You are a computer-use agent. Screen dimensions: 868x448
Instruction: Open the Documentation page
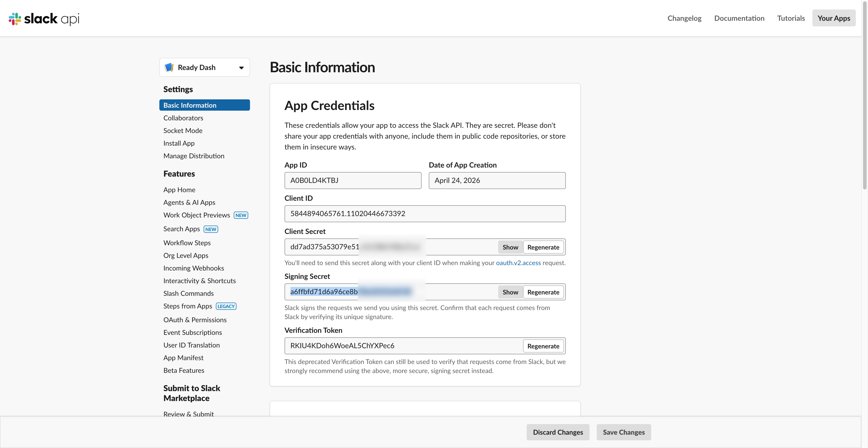tap(739, 18)
